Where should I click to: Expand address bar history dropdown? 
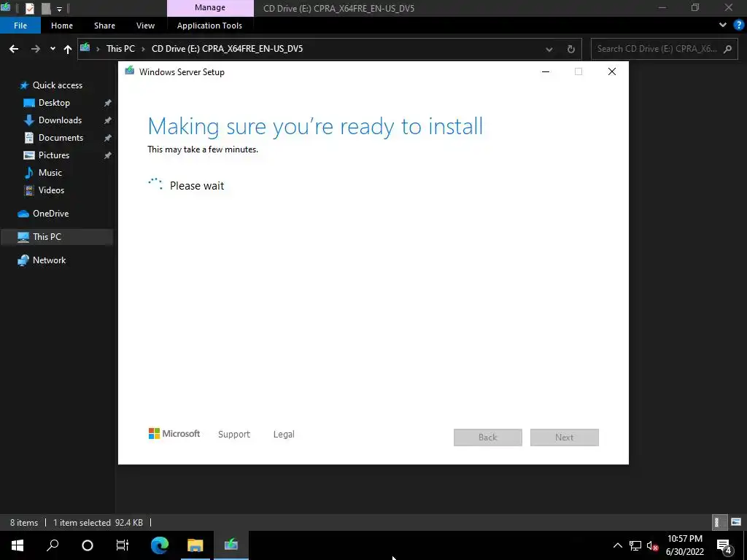[x=549, y=49]
